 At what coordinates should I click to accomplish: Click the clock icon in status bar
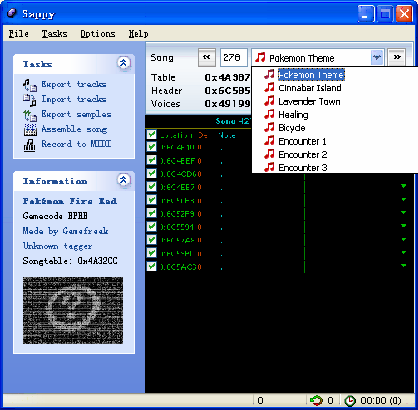pyautogui.click(x=350, y=400)
